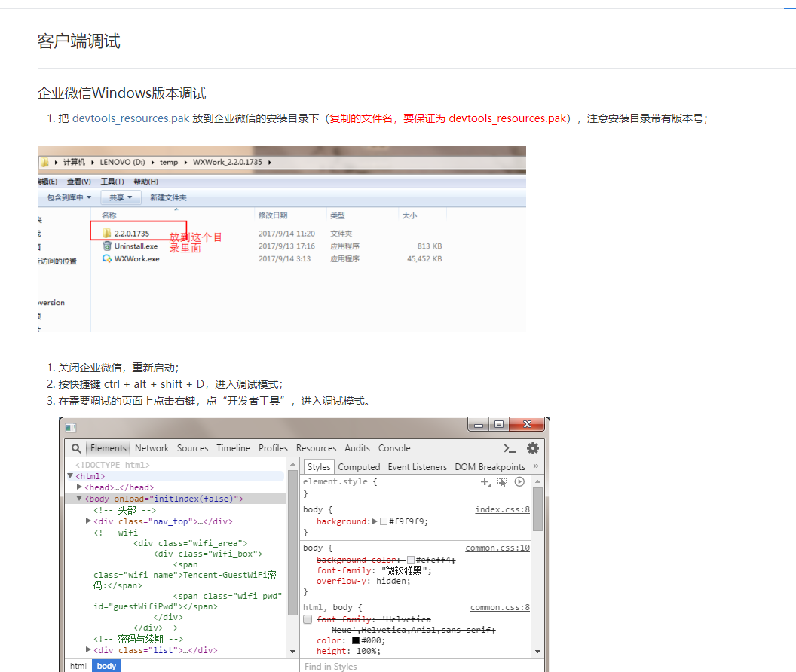Select the body breadcrumb
Screen dimensions: 796x672
[106, 666]
